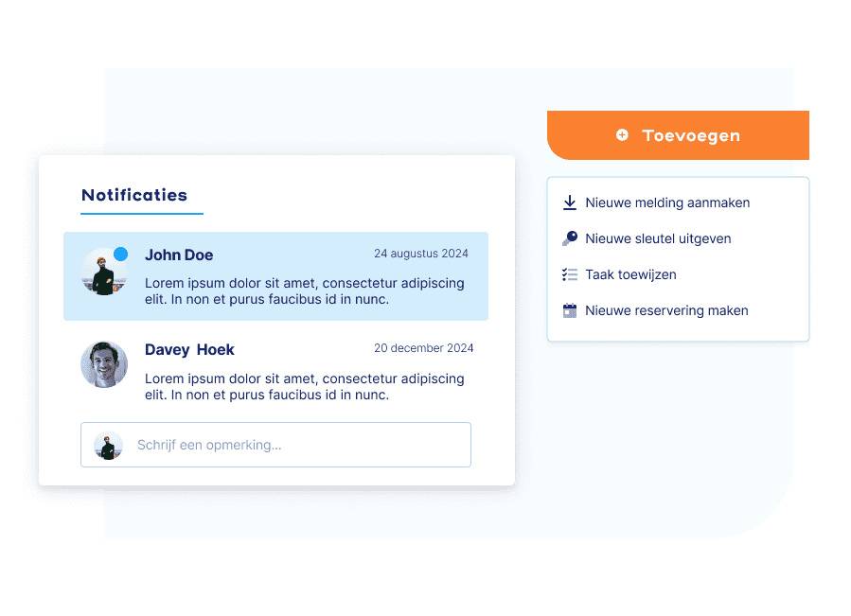Click the calendar icon for reservering
The image size is (851, 616).
(570, 310)
